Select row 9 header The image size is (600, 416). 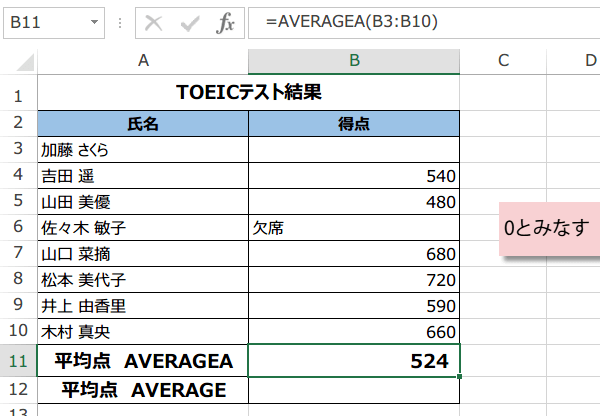tap(18, 305)
